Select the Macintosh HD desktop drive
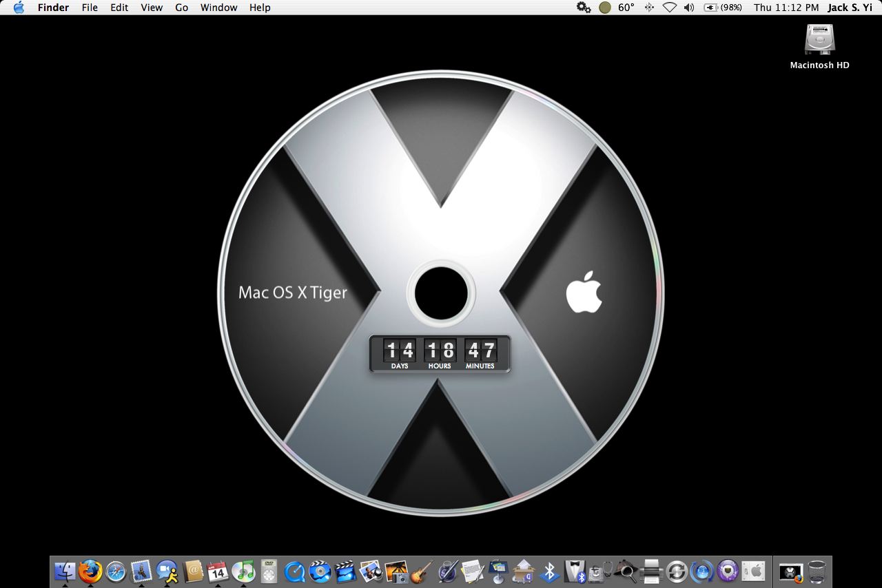This screenshot has width=882, height=588. click(819, 47)
